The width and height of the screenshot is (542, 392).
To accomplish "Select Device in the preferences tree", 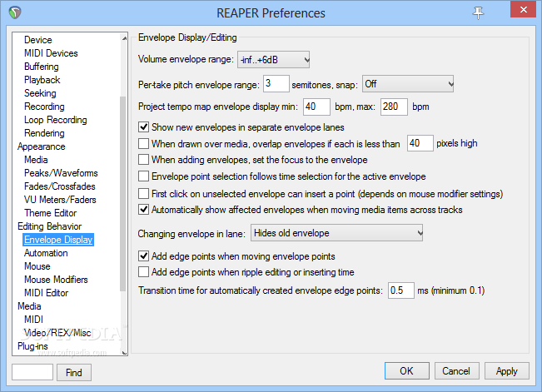I will point(38,40).
